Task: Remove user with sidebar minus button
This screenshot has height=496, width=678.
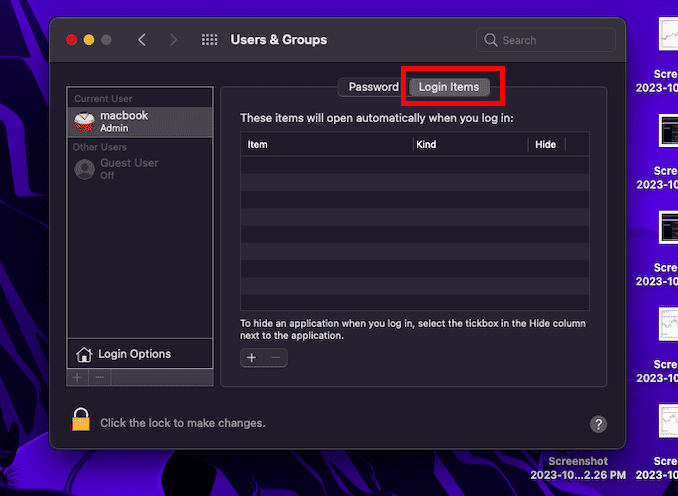Action: tap(99, 378)
